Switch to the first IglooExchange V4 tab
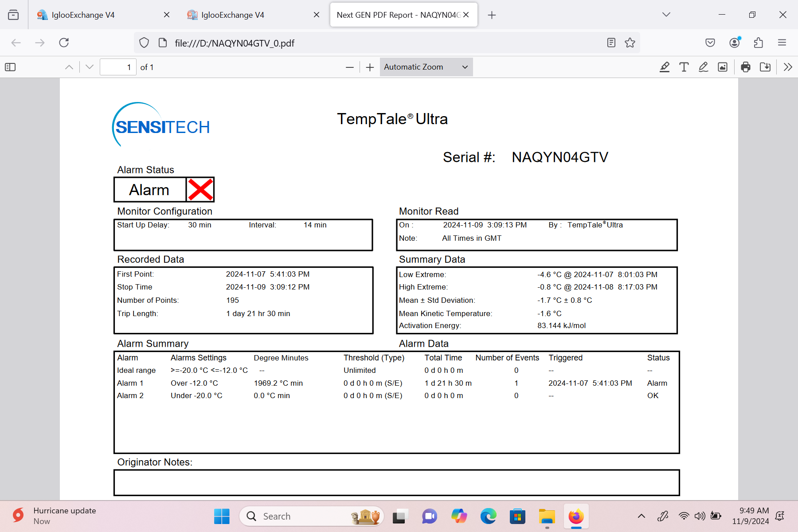The image size is (798, 532). (x=104, y=15)
